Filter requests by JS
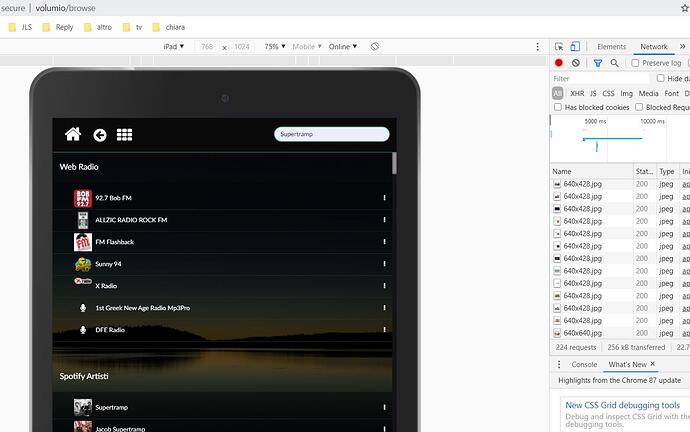Viewport: 690px width, 432px height. [593, 93]
